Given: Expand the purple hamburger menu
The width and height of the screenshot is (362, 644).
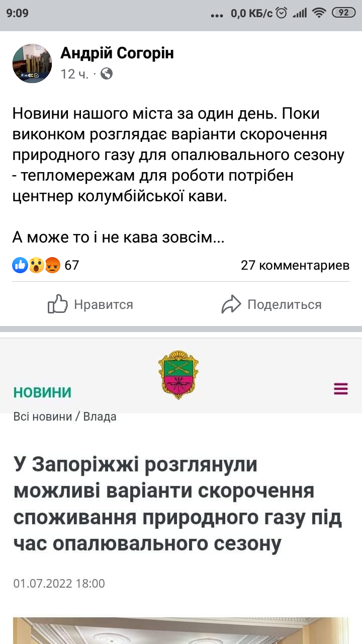Looking at the screenshot, I should (x=341, y=388).
